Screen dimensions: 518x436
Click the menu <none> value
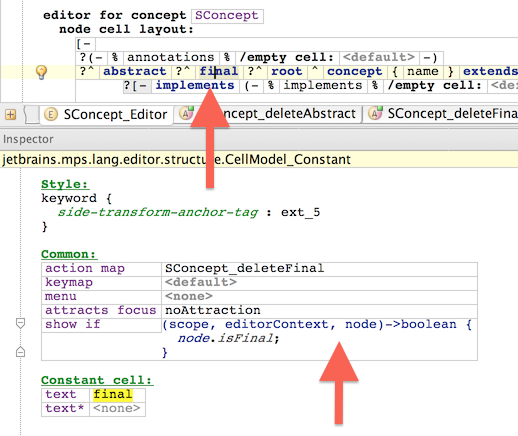[x=189, y=296]
